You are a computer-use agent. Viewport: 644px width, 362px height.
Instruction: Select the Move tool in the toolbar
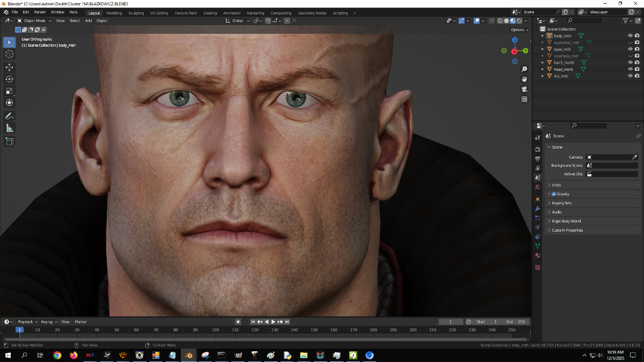(x=9, y=67)
